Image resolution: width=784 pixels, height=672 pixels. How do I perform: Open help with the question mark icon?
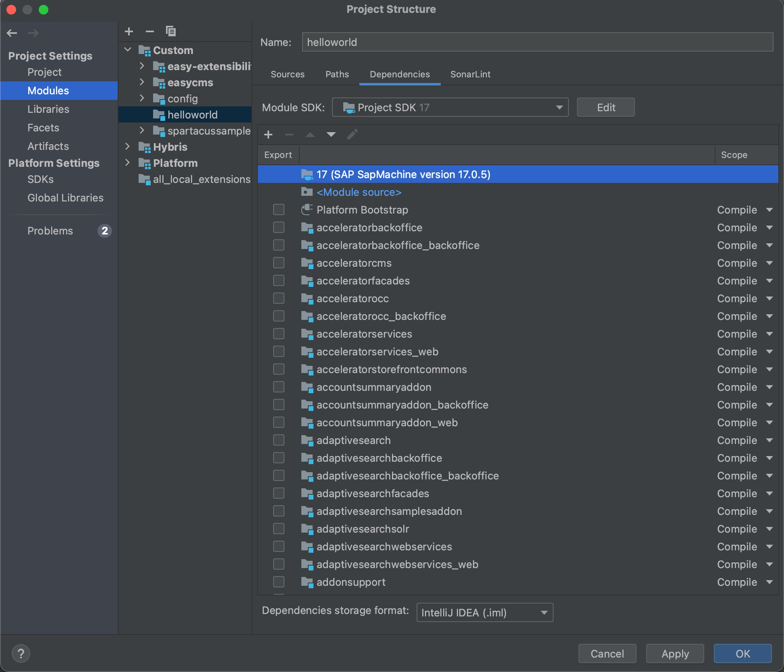pos(21,653)
